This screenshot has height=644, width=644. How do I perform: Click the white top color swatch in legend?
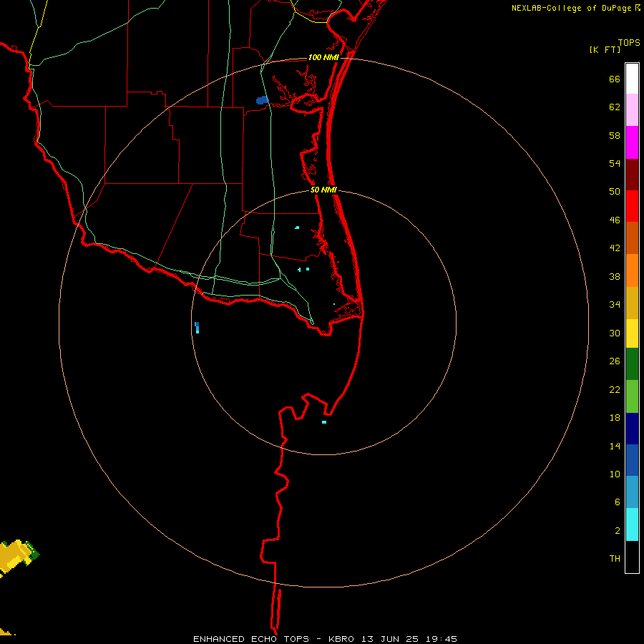point(632,79)
